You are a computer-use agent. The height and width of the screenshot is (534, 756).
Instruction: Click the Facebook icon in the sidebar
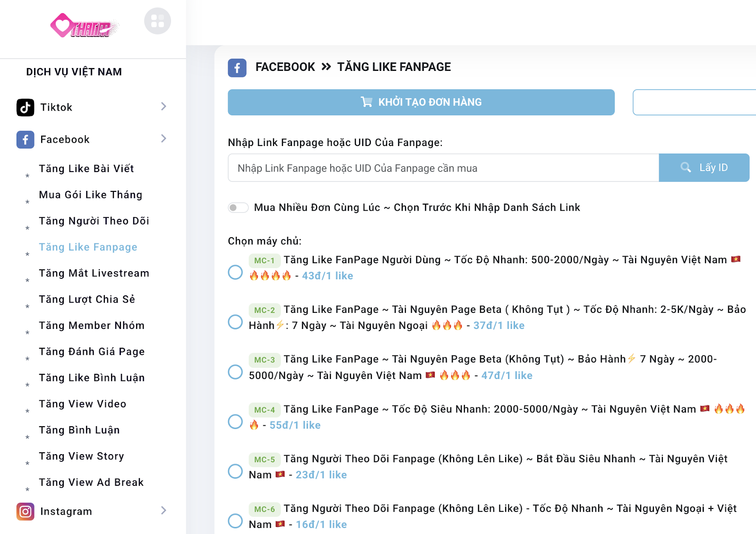(x=26, y=139)
